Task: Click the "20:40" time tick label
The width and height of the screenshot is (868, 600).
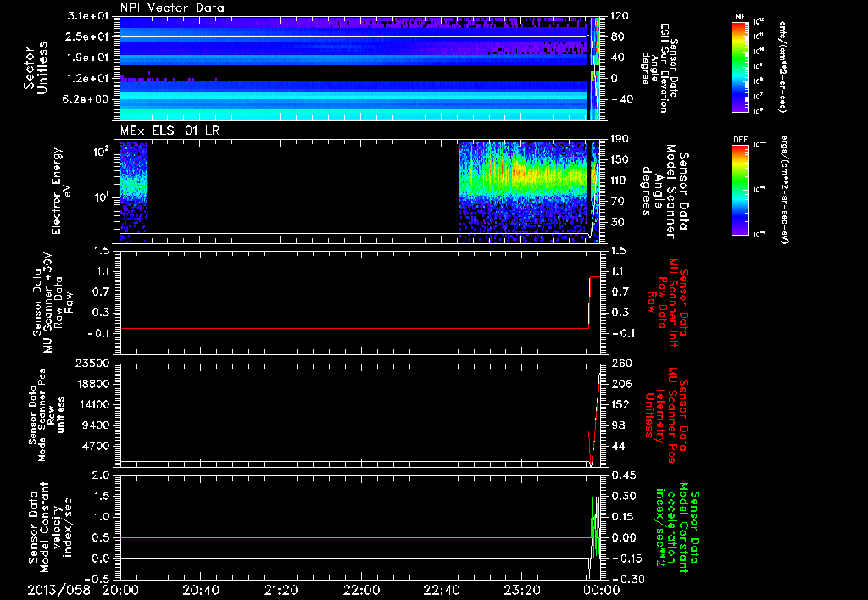Action: tap(201, 590)
